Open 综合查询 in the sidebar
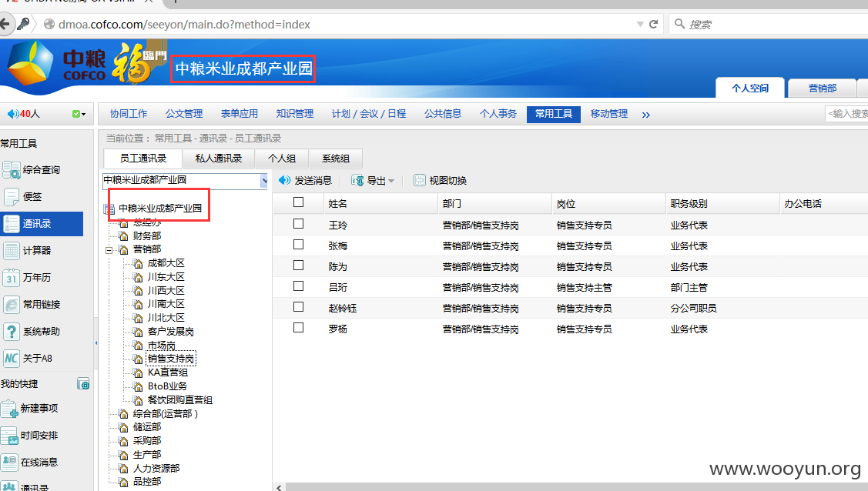This screenshot has width=868, height=491. (x=32, y=170)
